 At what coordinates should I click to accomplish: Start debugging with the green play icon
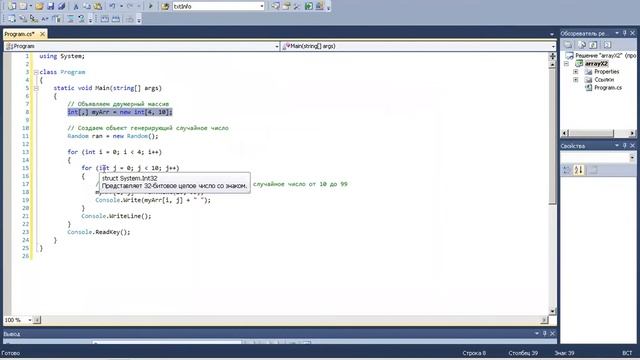(151, 6)
